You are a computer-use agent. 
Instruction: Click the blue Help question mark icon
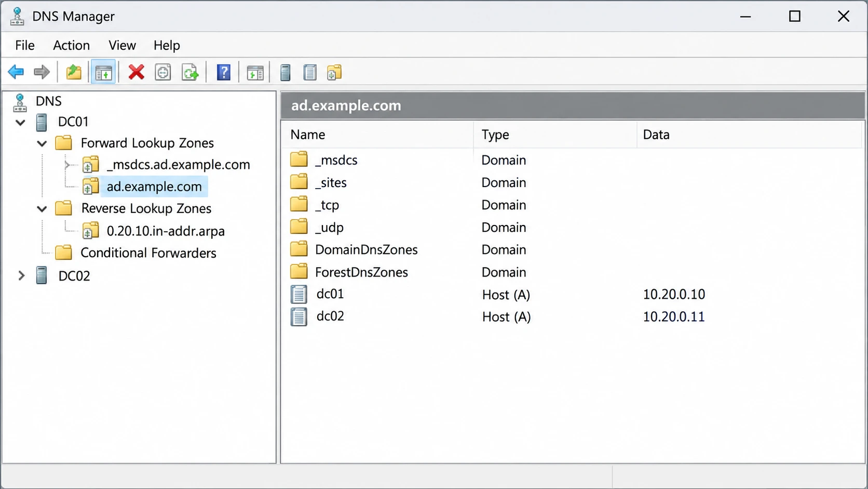(224, 72)
